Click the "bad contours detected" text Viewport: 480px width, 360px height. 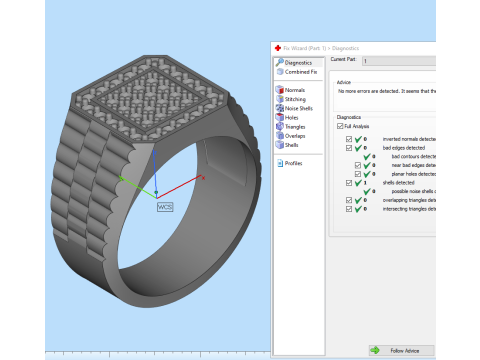tap(414, 156)
